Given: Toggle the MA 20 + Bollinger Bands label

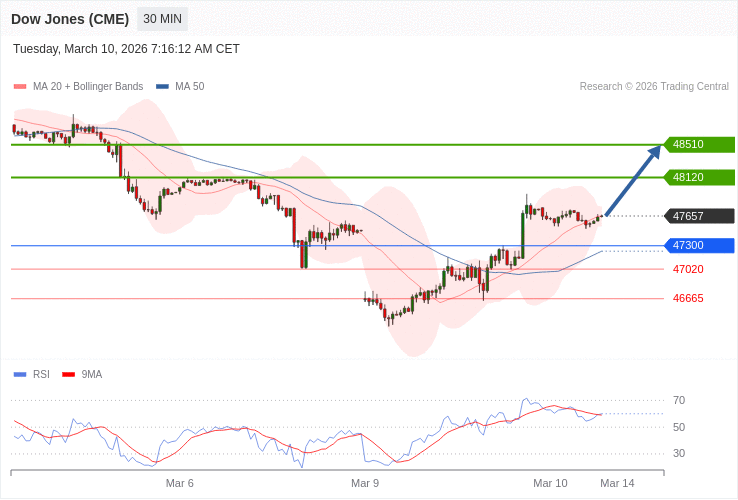Looking at the screenshot, I should pyautogui.click(x=88, y=87).
